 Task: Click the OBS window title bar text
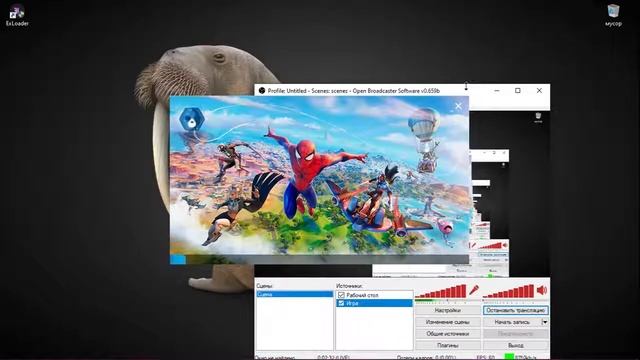pos(353,91)
